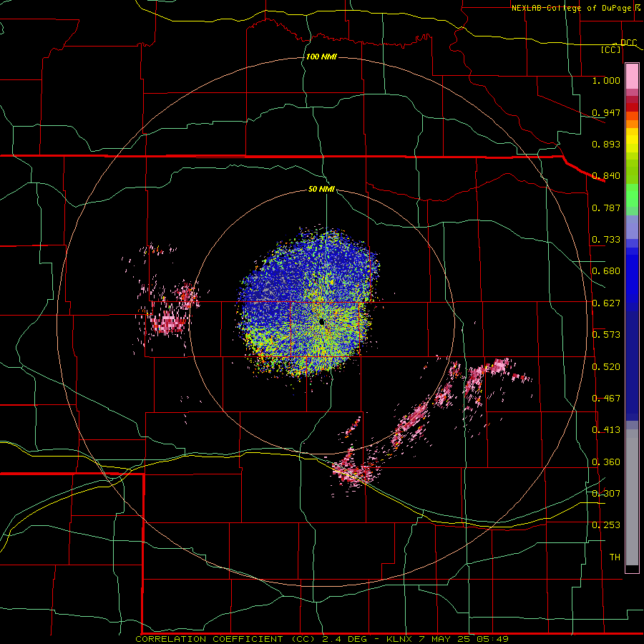
Task: Click the 0.253 scale value
Action: (606, 525)
